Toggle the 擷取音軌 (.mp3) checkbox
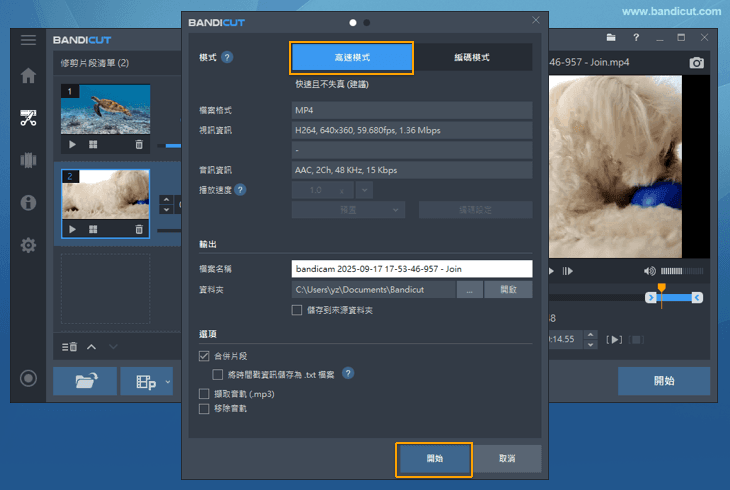This screenshot has height=490, width=730. point(204,394)
